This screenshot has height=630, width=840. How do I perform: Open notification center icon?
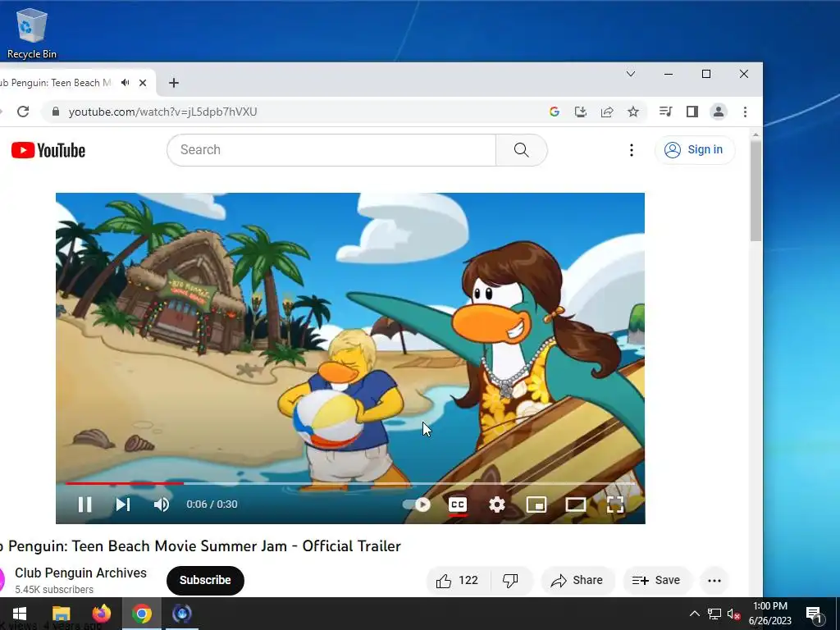[814, 614]
